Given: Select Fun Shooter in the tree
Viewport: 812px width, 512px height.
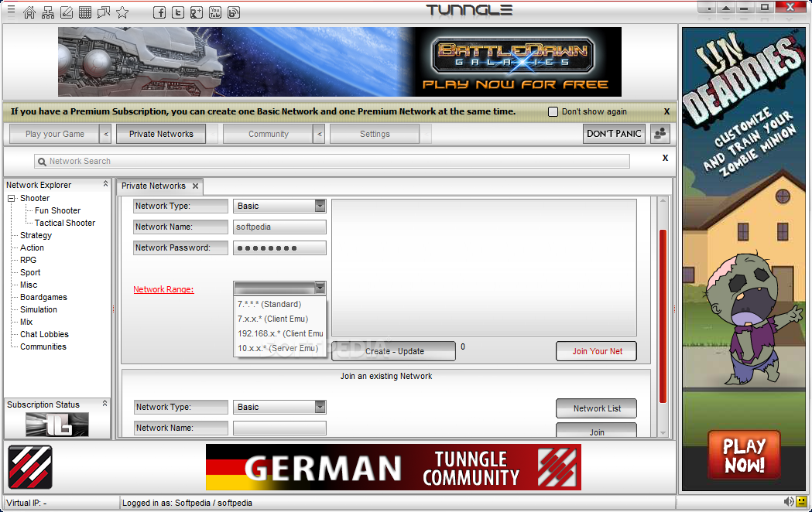Looking at the screenshot, I should [57, 210].
